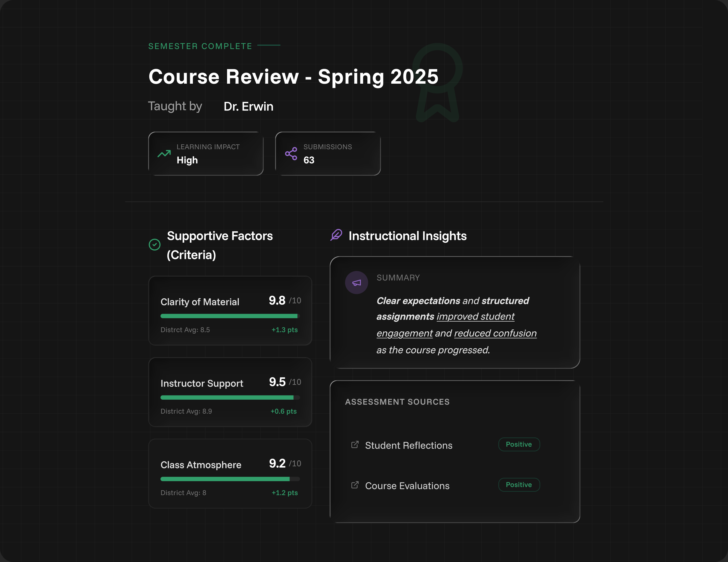Image resolution: width=728 pixels, height=562 pixels.
Task: Click the Instructor Support progress bar
Action: pyautogui.click(x=230, y=397)
